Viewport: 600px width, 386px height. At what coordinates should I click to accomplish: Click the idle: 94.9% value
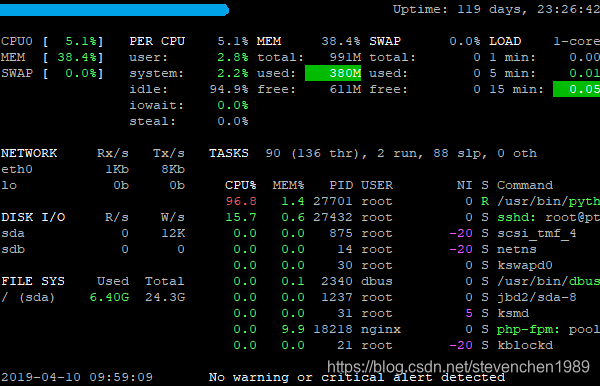tap(229, 90)
